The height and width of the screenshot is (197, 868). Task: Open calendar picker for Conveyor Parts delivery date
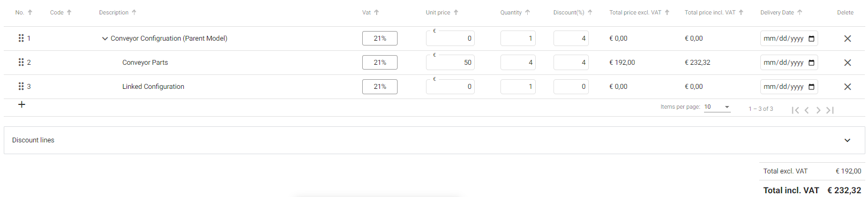pos(811,63)
